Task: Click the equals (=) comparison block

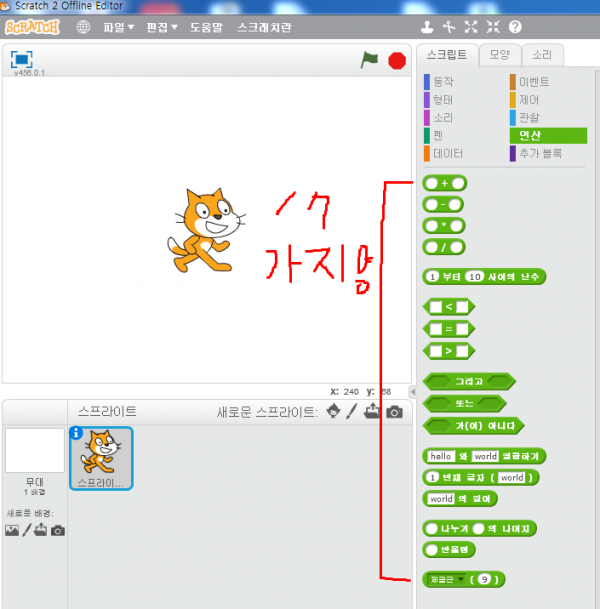Action: tap(449, 329)
